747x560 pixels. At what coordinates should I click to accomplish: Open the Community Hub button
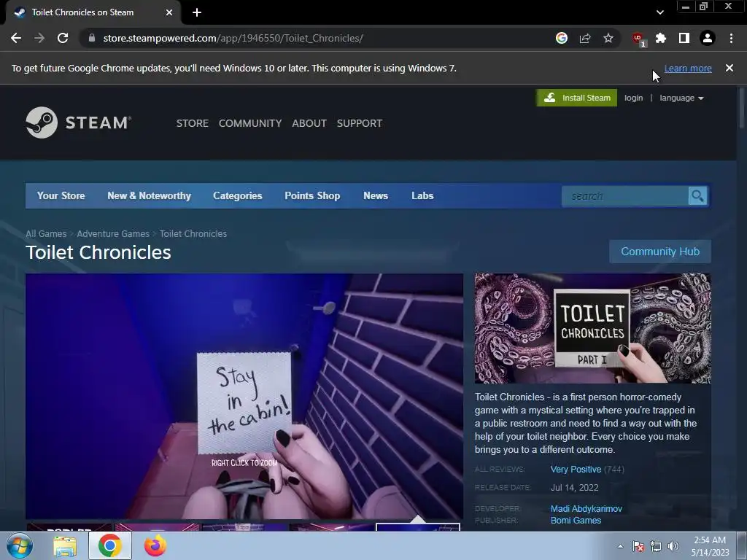pyautogui.click(x=660, y=252)
